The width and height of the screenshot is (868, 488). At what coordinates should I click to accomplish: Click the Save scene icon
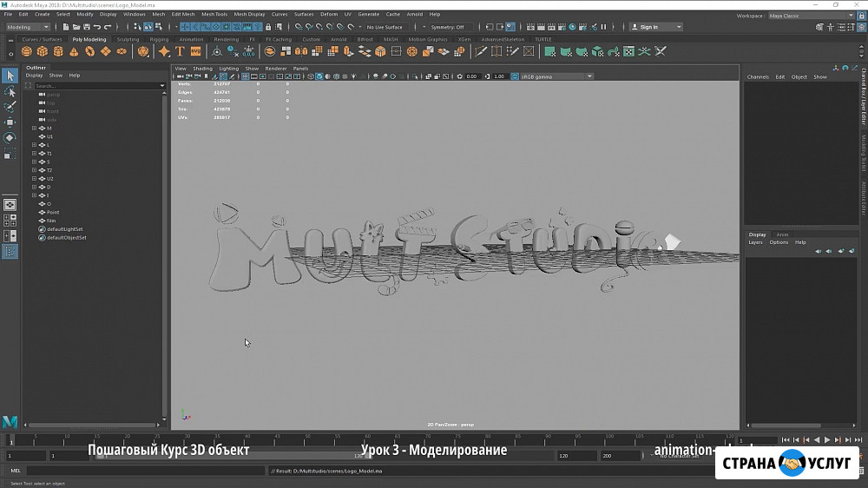[x=86, y=27]
